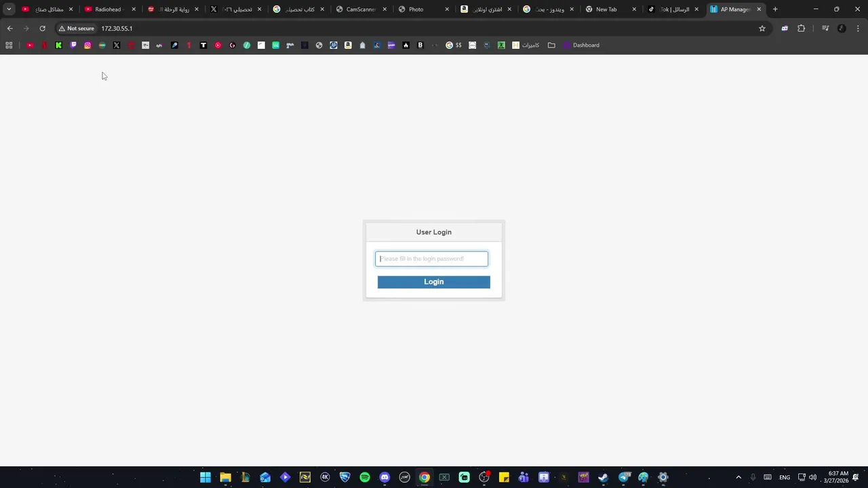The height and width of the screenshot is (488, 868).
Task: Open the tab search dropdown arrow
Action: point(9,9)
